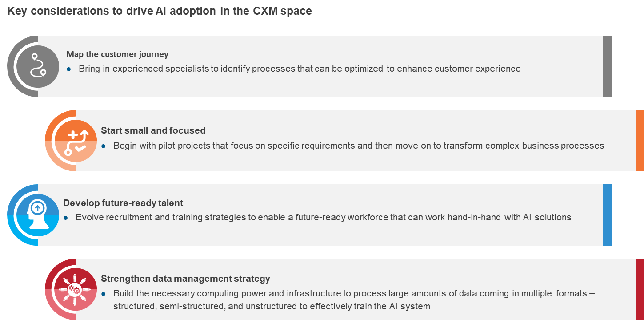The image size is (644, 320).
Task: Click the 'Map the customer journey' heading
Action: click(x=117, y=54)
